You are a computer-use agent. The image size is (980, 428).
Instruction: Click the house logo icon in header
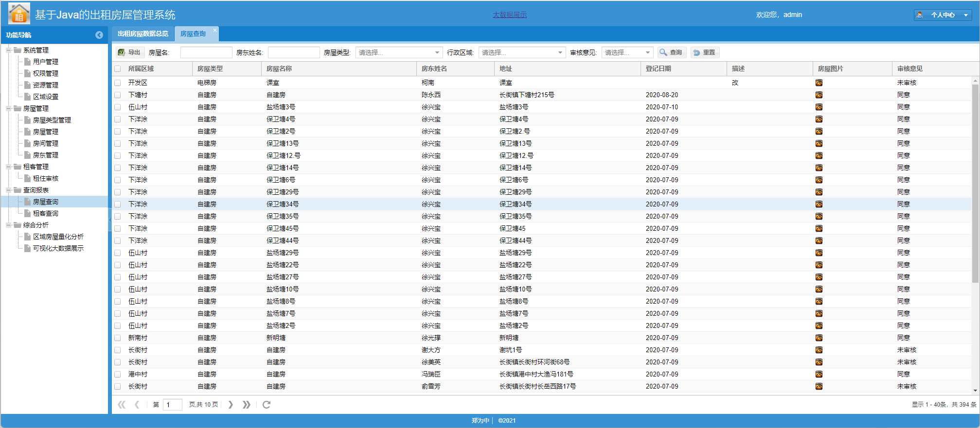click(x=19, y=13)
